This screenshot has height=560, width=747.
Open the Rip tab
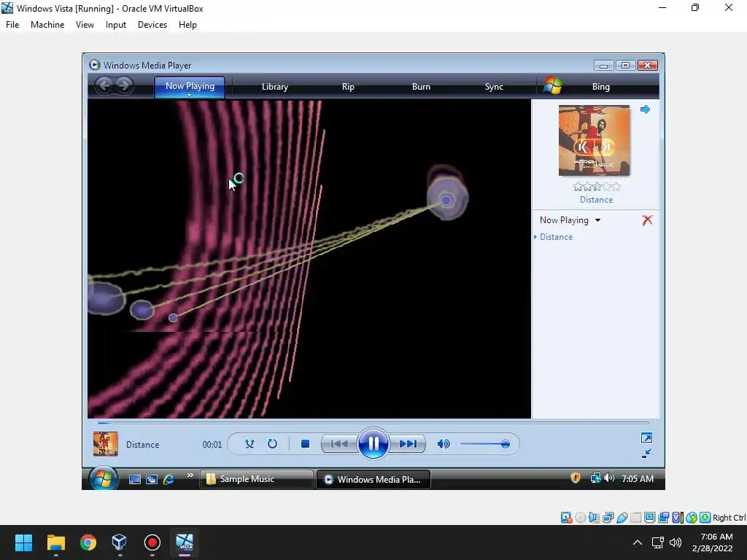(348, 87)
